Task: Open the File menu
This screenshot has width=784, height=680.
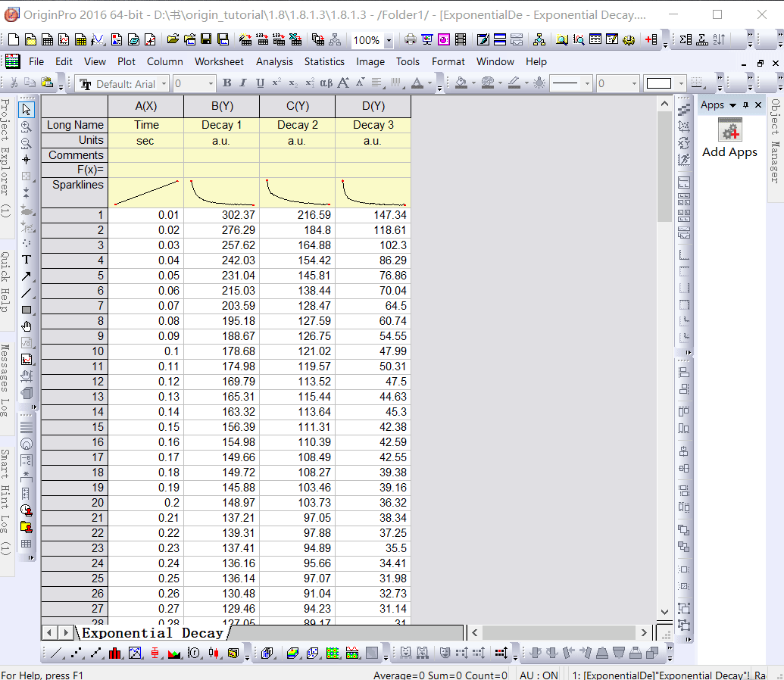Action: click(36, 61)
